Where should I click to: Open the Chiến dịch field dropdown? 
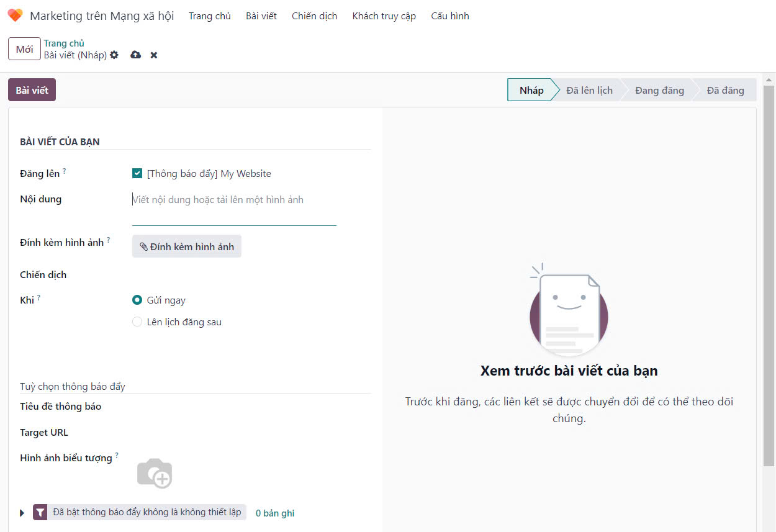pos(233,275)
